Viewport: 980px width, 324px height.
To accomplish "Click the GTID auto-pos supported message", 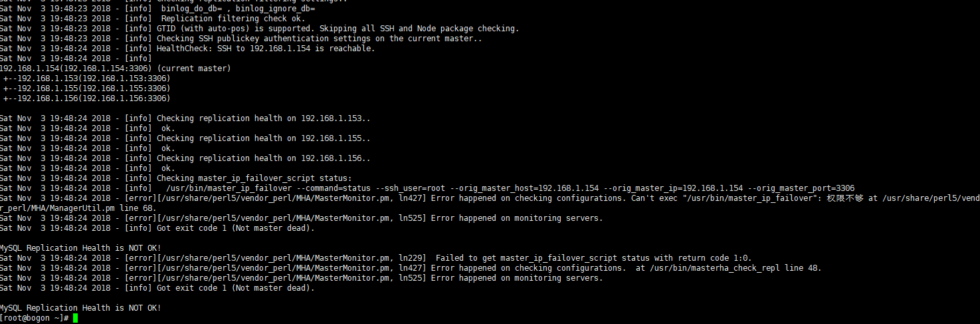I will click(338, 29).
